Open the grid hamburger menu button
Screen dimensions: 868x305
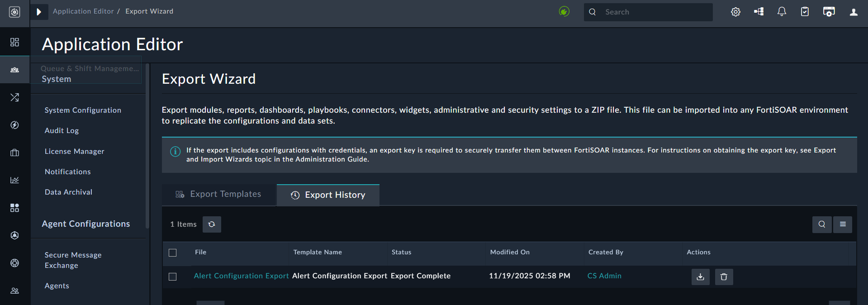pos(843,224)
